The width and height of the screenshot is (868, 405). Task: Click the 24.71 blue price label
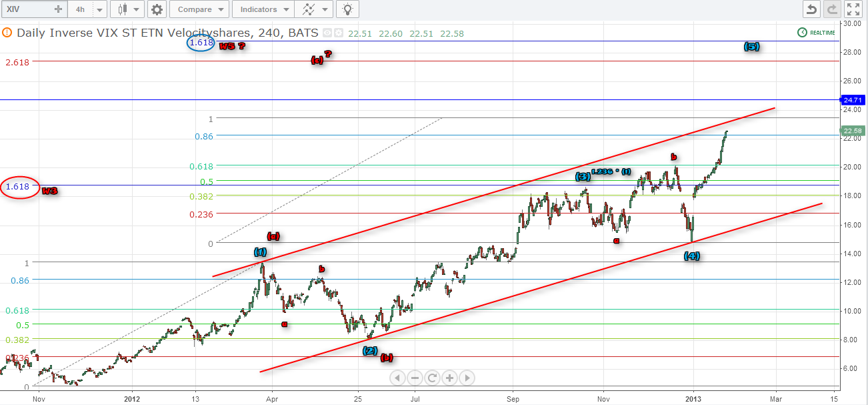coord(853,100)
